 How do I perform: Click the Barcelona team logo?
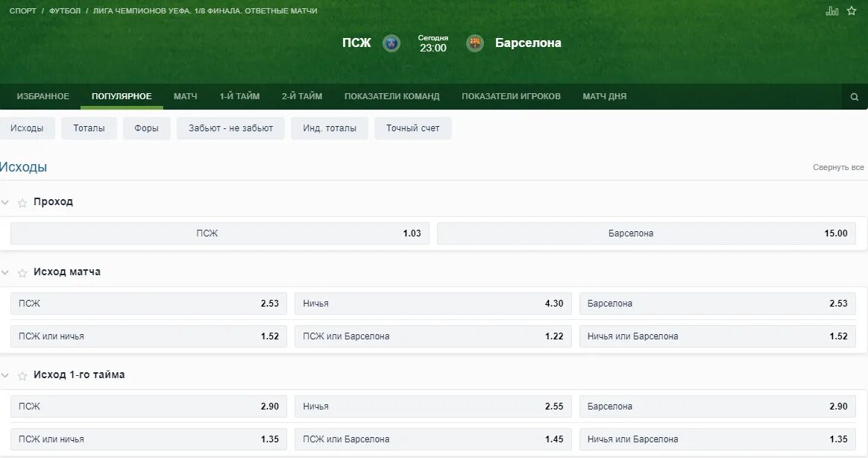pos(475,43)
